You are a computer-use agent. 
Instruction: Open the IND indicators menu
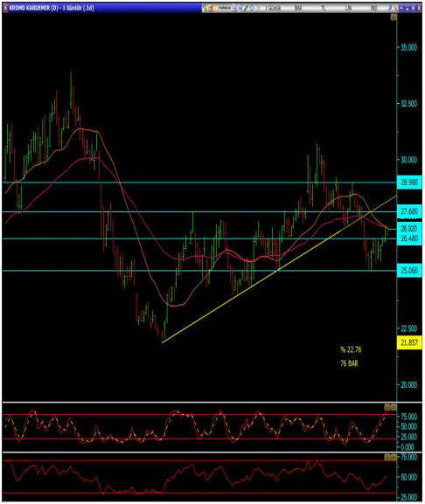point(373,8)
